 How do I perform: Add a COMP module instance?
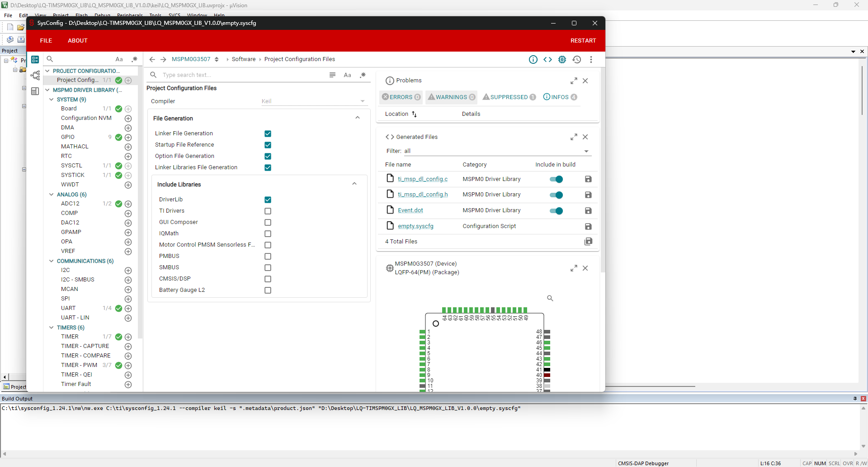(128, 214)
